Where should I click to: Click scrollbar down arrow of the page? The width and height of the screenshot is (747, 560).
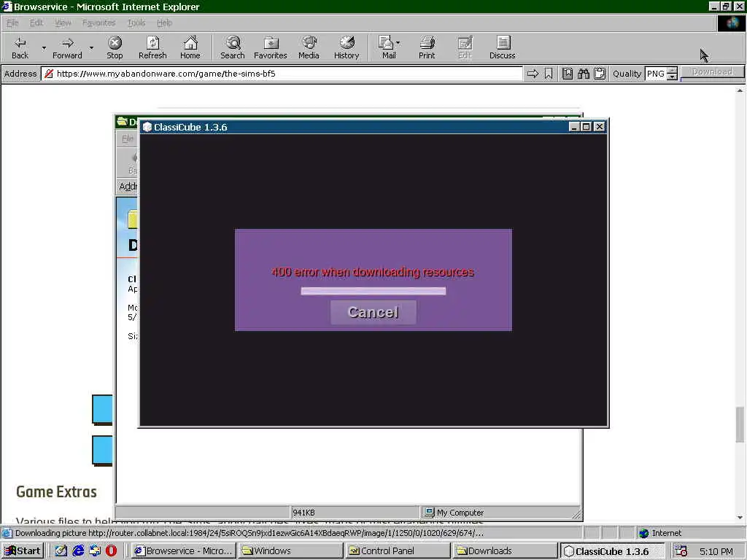[740, 518]
